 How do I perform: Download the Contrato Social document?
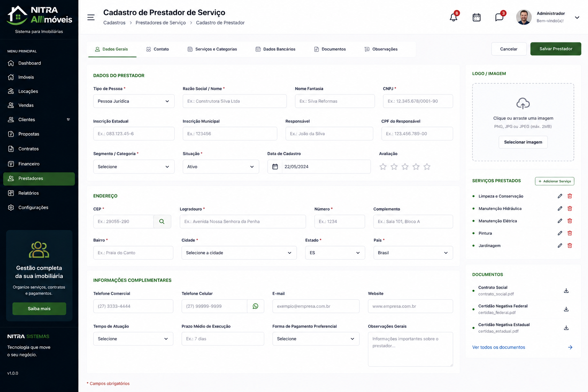click(566, 291)
